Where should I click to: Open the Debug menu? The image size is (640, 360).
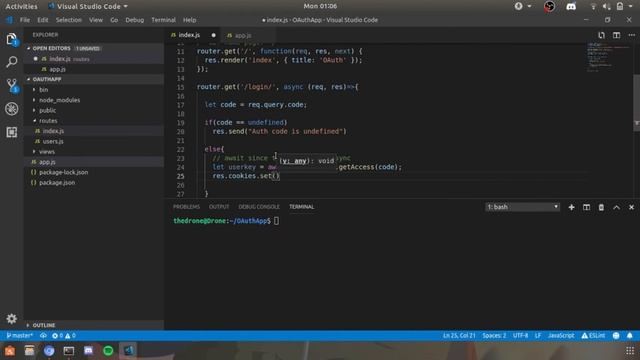134,20
